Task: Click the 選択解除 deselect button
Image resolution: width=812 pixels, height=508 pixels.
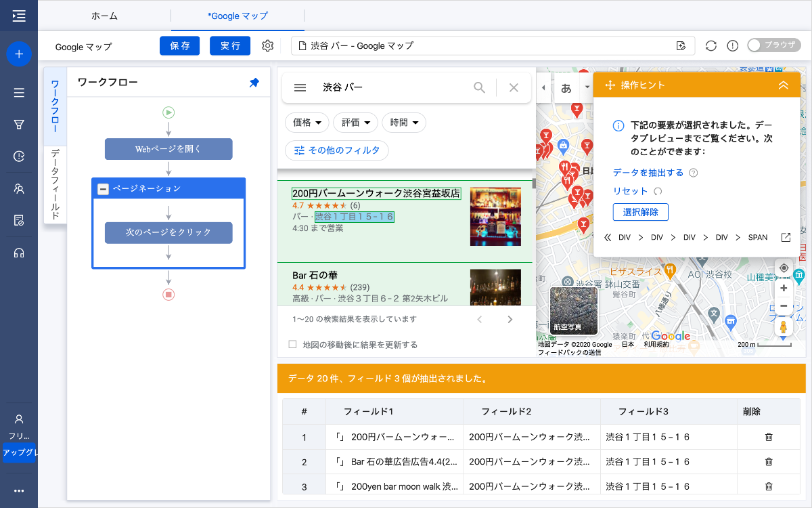Action: click(641, 212)
